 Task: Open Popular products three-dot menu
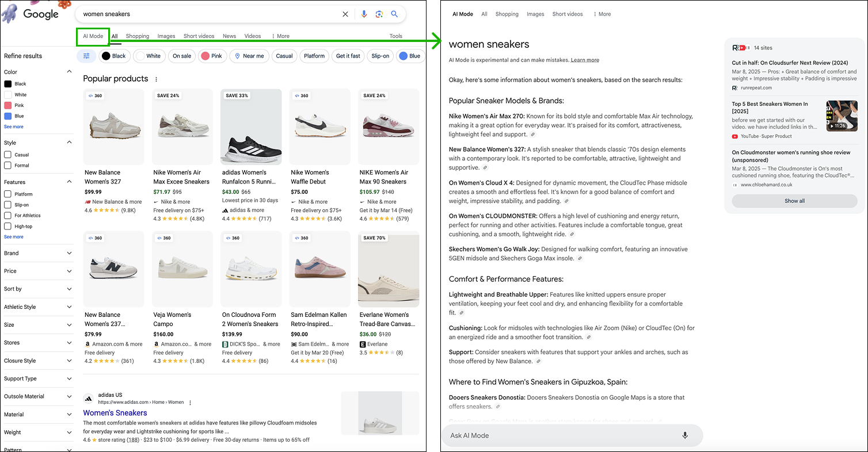coord(156,79)
